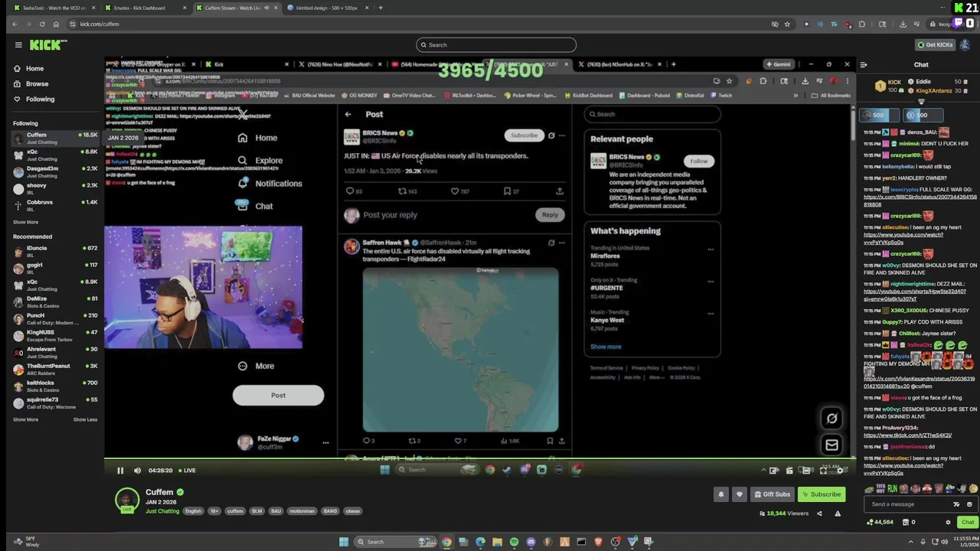The width and height of the screenshot is (980, 551).
Task: Click the Get KICKs button
Action: tap(936, 44)
